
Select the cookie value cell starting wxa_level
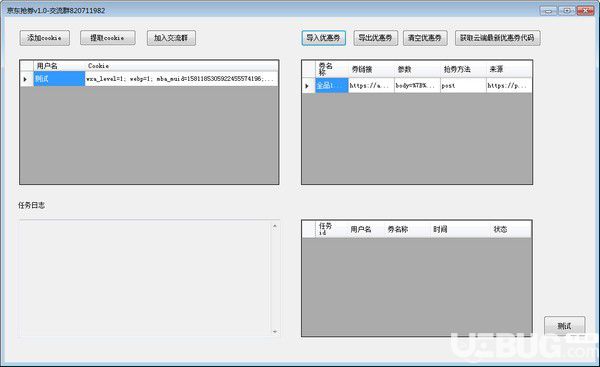click(x=181, y=79)
